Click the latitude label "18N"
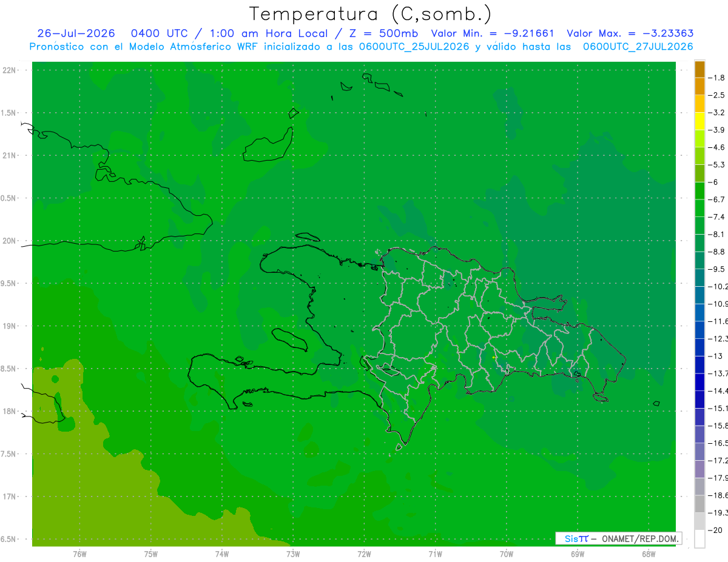This screenshot has width=728, height=562. coord(10,412)
